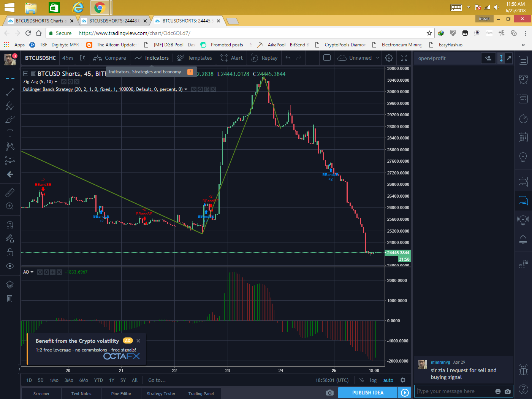Hide the Zig Zag indicator eye

[64, 82]
